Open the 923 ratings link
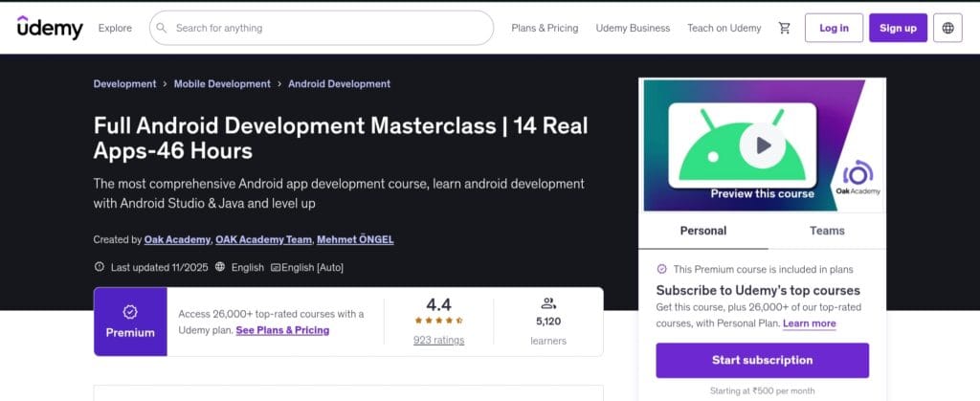 point(438,341)
